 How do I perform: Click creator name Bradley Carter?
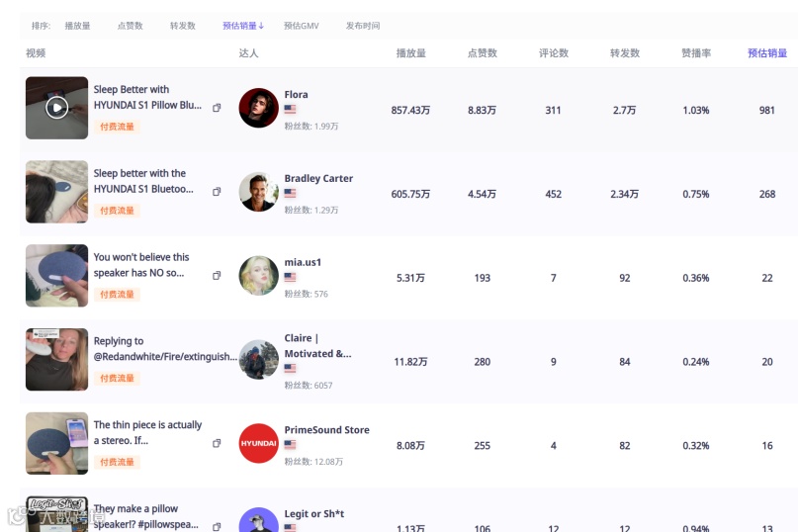click(x=318, y=179)
